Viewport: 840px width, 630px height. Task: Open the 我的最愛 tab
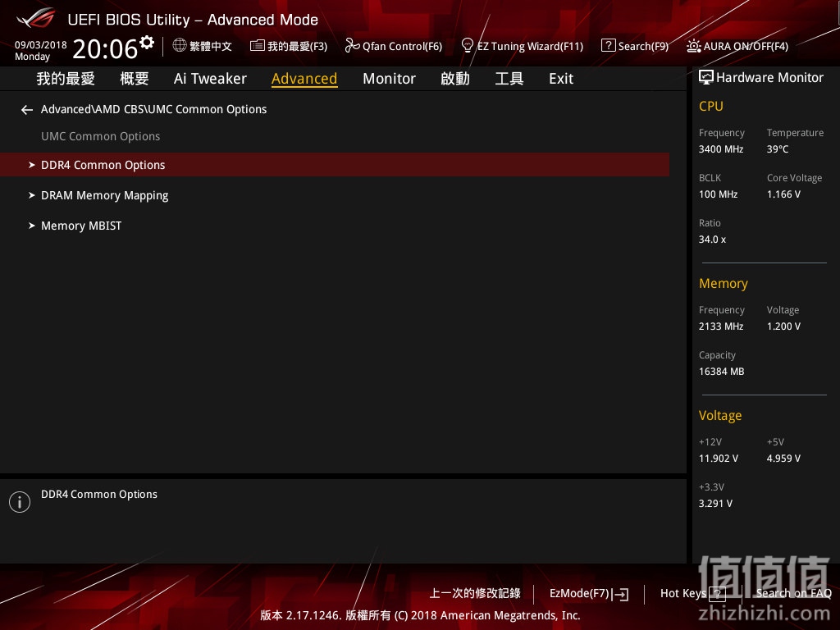(x=66, y=79)
